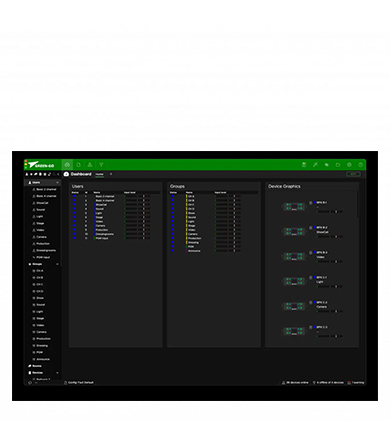The height and width of the screenshot is (421, 390).
Task: Click Show row in Groups table
Action: click(213, 213)
